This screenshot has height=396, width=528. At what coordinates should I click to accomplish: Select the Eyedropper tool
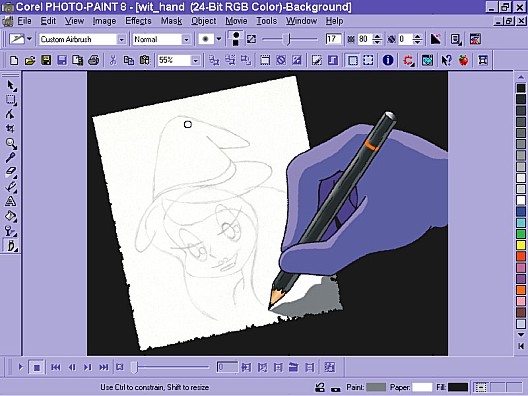coord(11,158)
